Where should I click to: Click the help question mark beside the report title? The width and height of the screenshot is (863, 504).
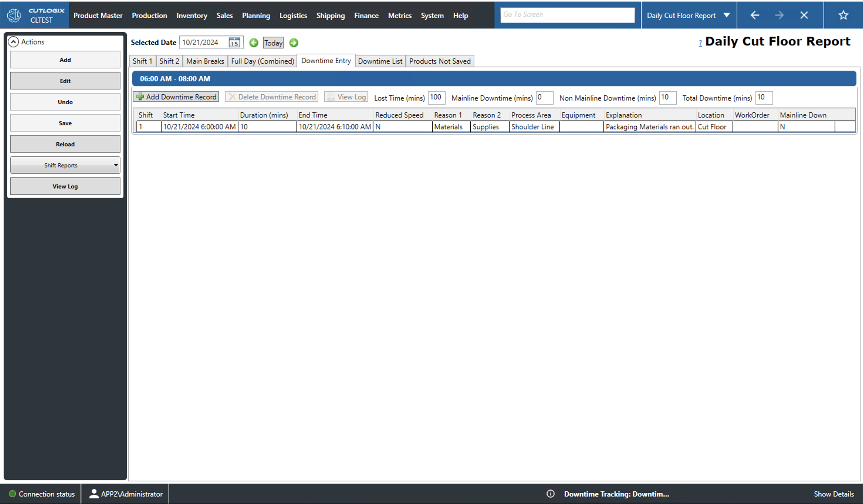click(x=700, y=43)
